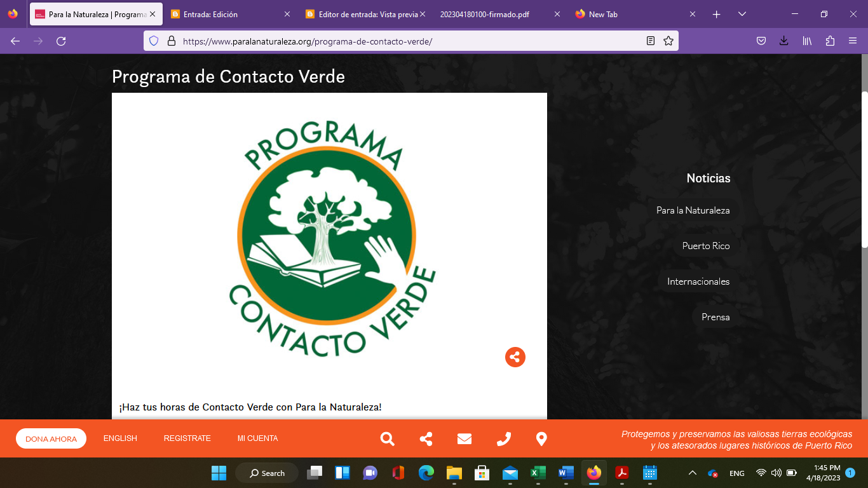Open Word from the taskbar
868x488 pixels.
point(566,473)
